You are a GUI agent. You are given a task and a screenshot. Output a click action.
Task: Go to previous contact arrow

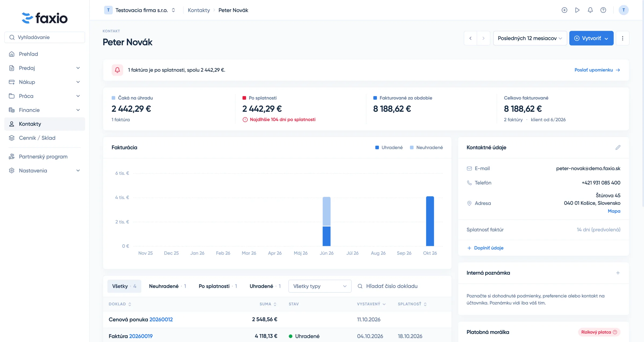[x=470, y=38]
